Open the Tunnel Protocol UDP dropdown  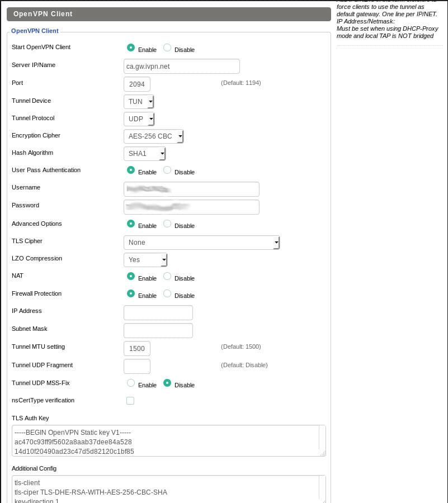139,119
